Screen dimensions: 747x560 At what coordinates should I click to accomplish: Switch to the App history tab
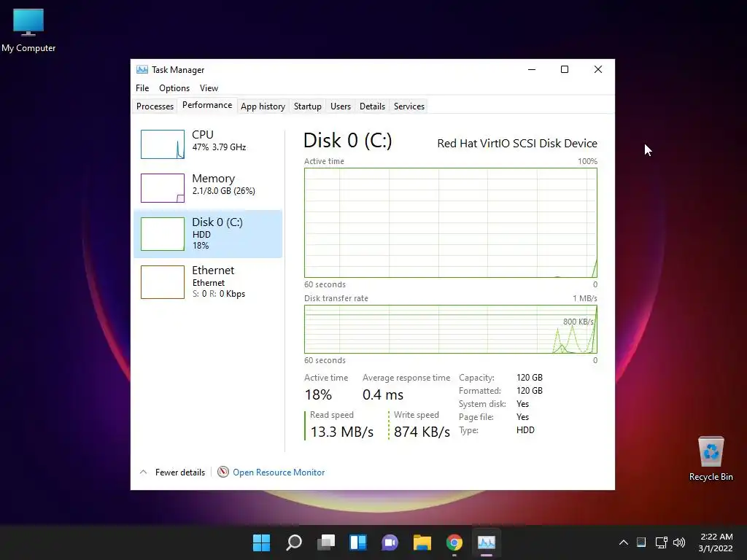tap(263, 106)
